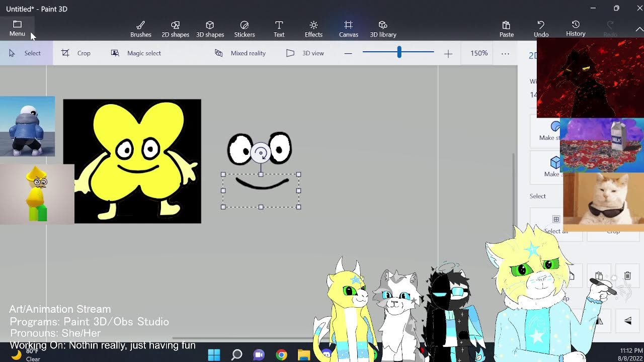This screenshot has height=362, width=644.
Task: Toggle the 3D view mode
Action: [305, 53]
